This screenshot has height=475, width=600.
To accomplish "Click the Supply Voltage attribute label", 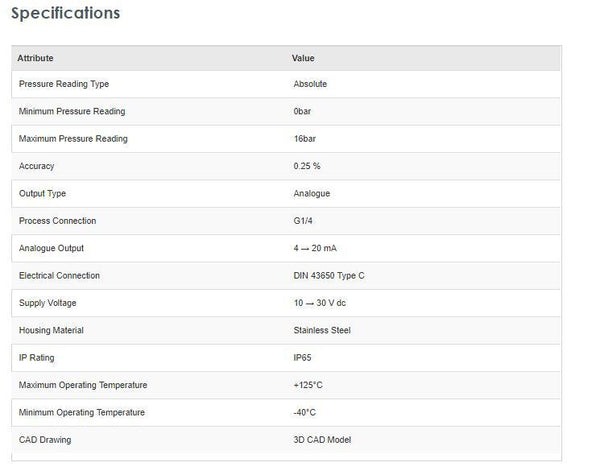I will 48,303.
